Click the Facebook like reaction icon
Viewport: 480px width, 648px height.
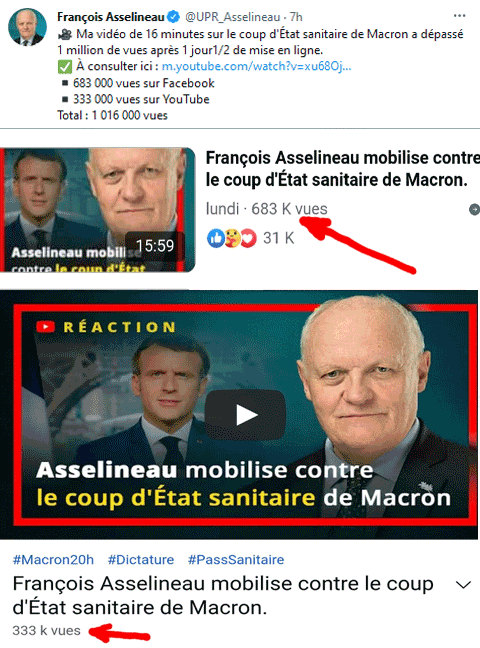(x=215, y=238)
